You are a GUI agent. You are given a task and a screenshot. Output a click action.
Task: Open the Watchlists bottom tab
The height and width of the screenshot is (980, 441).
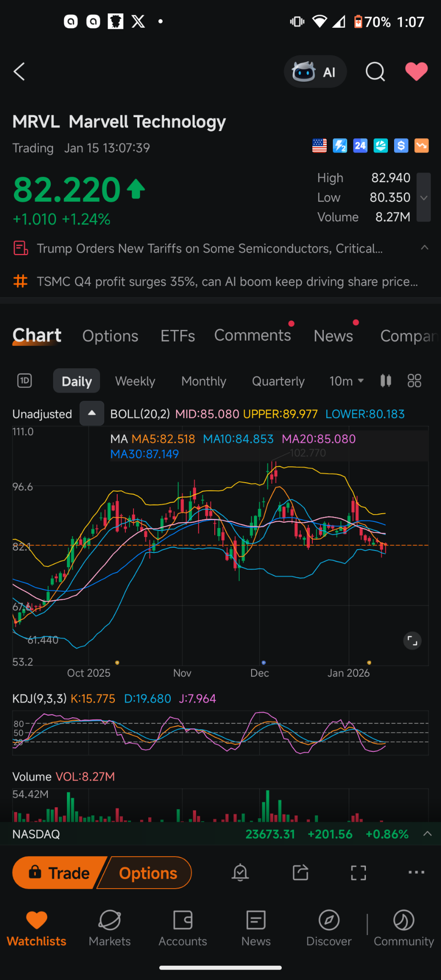click(x=37, y=928)
